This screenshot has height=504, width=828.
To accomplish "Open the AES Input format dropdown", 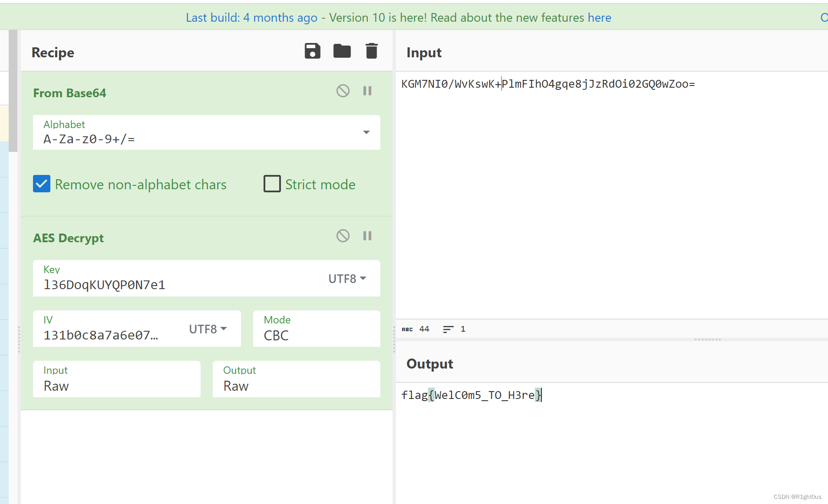I will (x=117, y=379).
